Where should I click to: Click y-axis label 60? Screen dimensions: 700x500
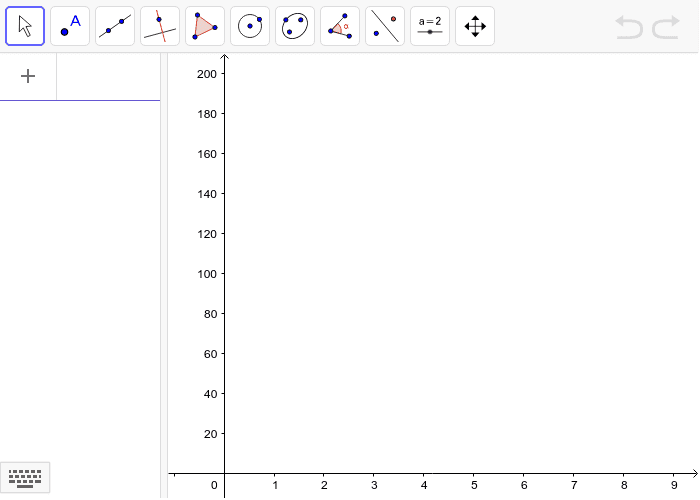click(210, 354)
